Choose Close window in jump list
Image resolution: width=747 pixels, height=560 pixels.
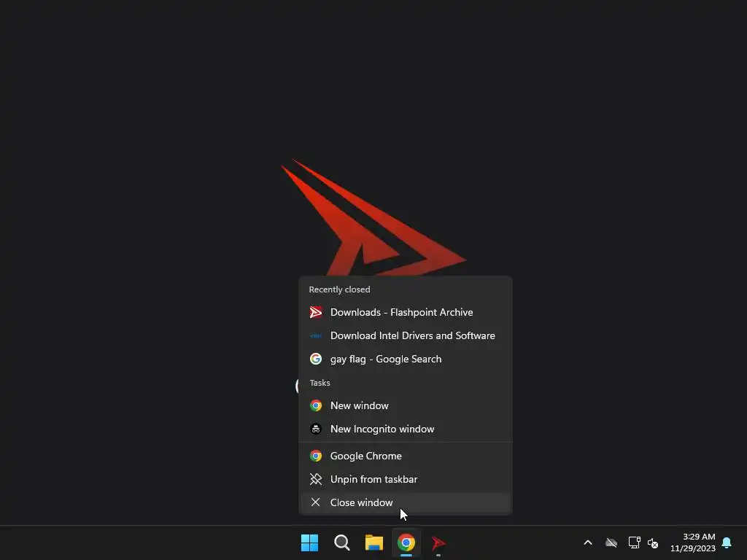[x=406, y=503]
